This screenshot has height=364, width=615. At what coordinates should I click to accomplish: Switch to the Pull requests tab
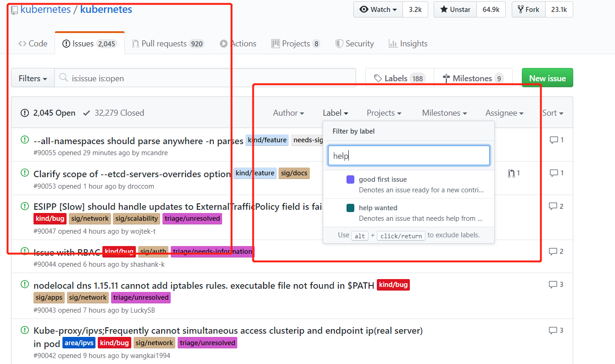coord(168,44)
